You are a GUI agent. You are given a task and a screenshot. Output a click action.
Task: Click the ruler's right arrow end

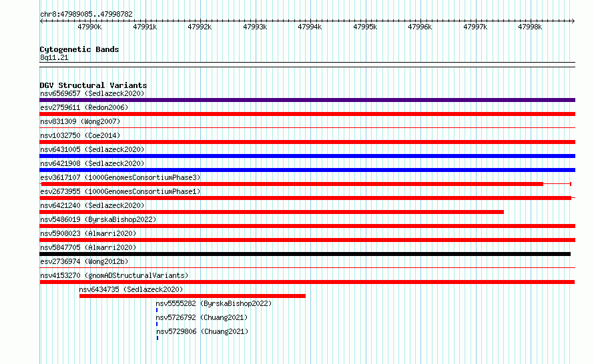click(x=573, y=21)
